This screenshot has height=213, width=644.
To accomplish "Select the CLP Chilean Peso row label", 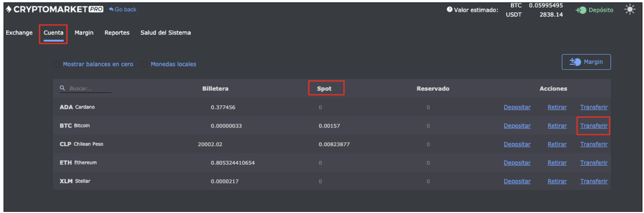I will (82, 144).
